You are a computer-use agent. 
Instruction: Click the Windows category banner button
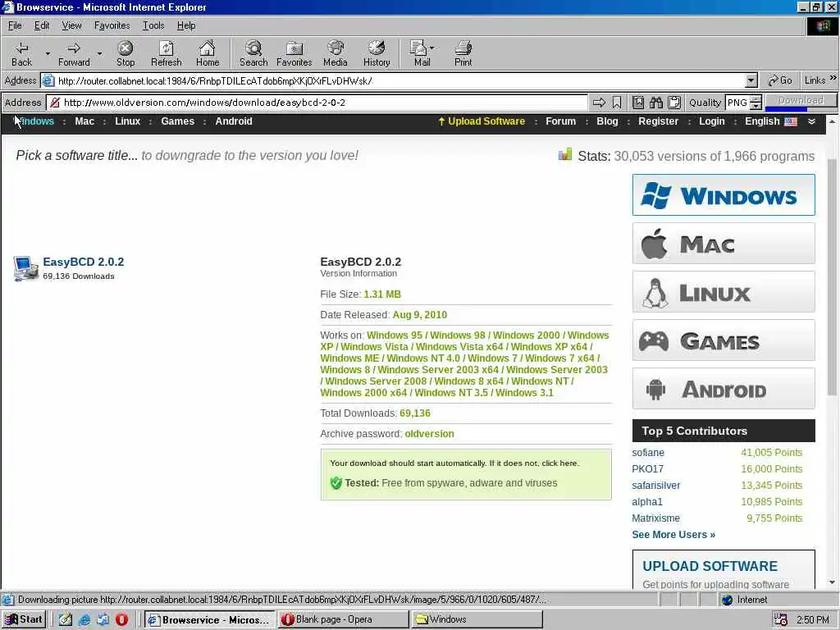coord(724,194)
